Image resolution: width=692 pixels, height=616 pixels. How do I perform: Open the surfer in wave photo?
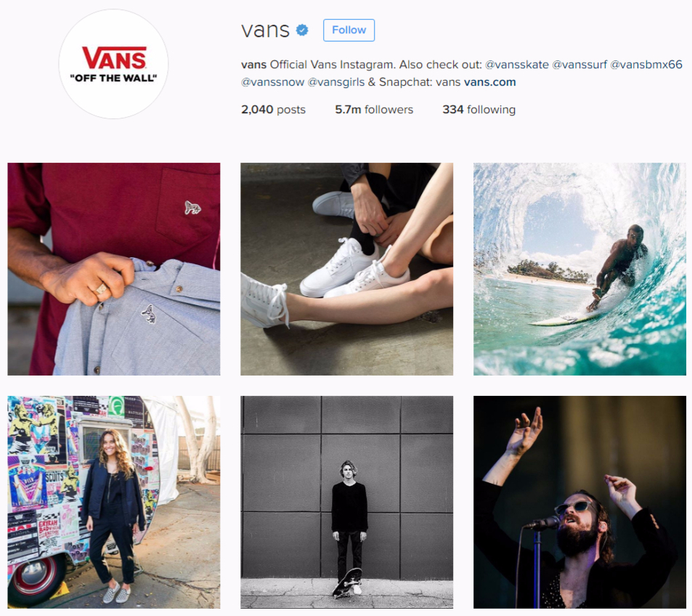pos(580,269)
